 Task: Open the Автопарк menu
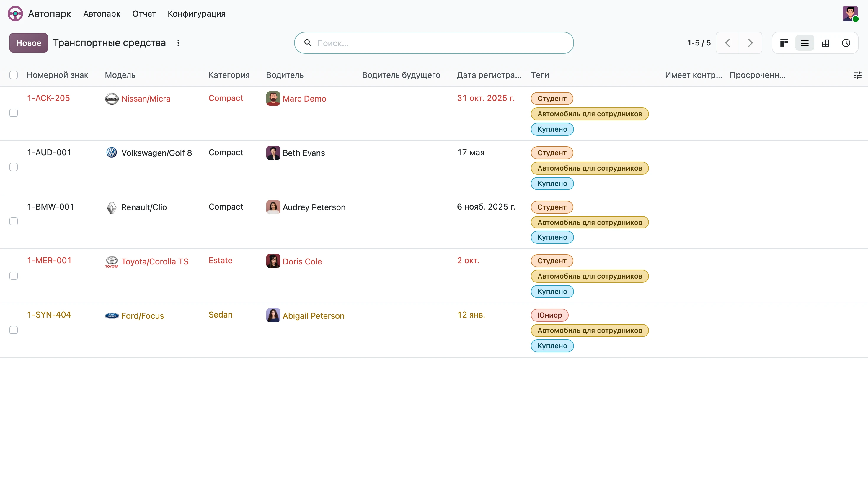tap(102, 14)
